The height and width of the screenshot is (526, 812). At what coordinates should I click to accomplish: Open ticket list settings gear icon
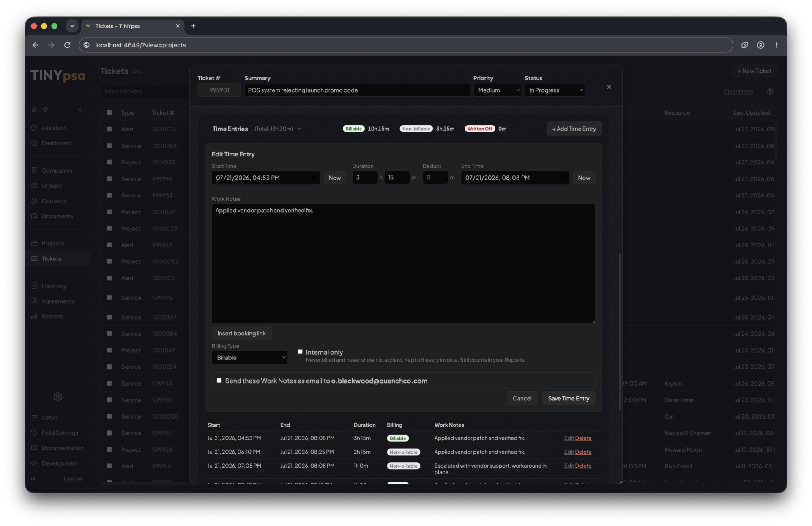point(770,91)
